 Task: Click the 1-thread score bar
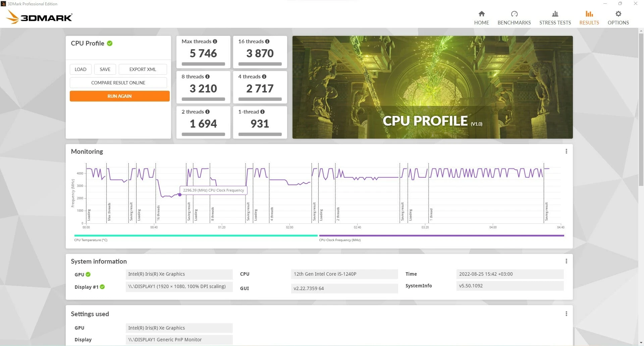260,134
